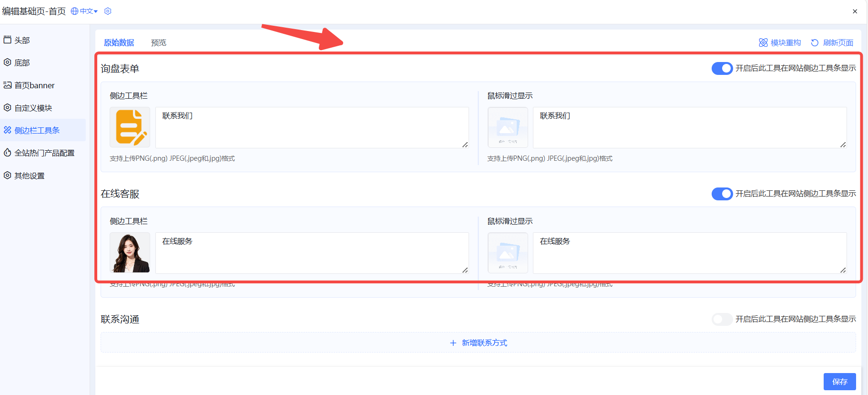The width and height of the screenshot is (868, 395).
Task: Click the 模块重构 module rebuild icon
Action: coord(763,43)
